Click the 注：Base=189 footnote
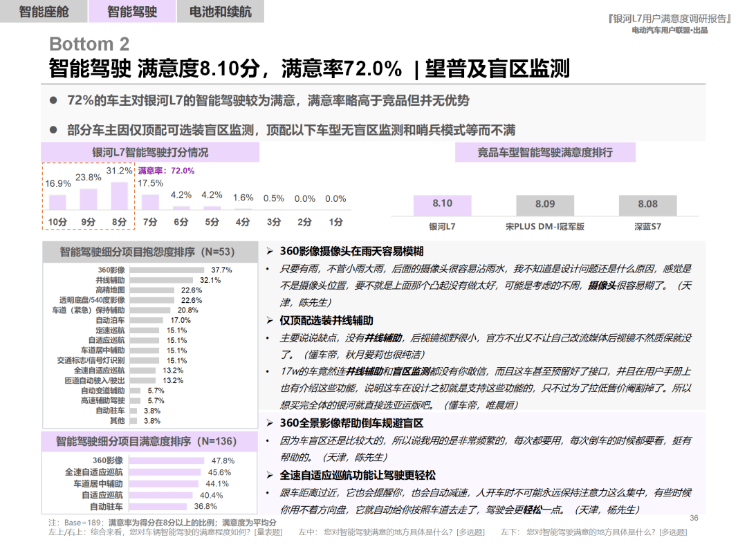The width and height of the screenshot is (747, 560). coord(162,523)
